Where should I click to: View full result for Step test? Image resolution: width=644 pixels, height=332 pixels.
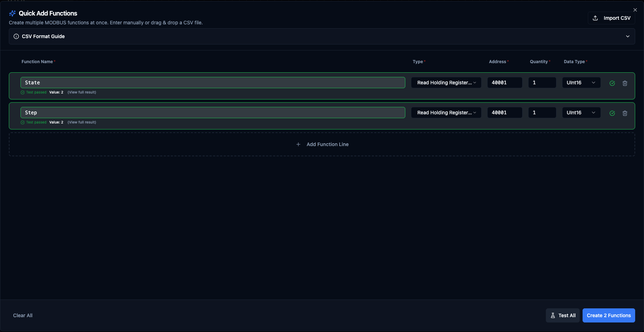pyautogui.click(x=82, y=122)
